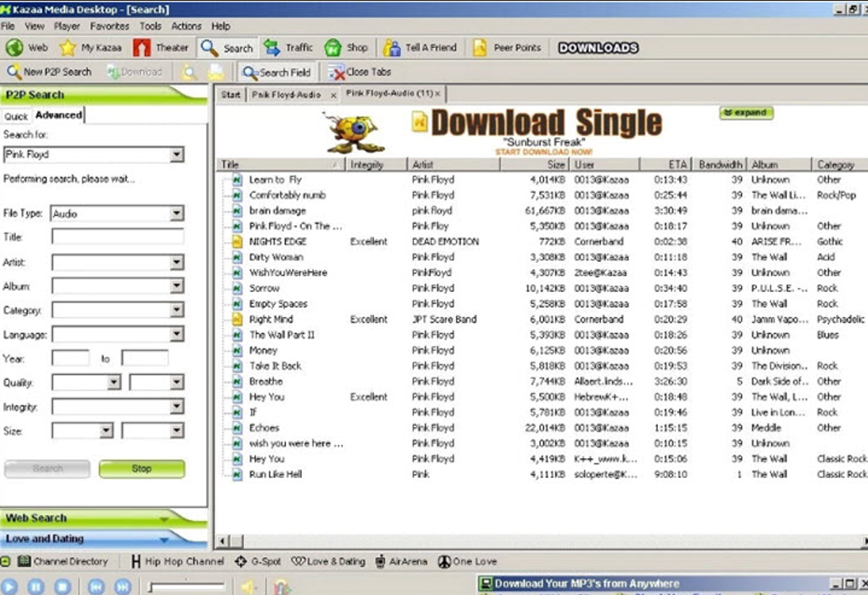Sort results by Size column
Image resolution: width=868 pixels, height=595 pixels.
tap(533, 164)
